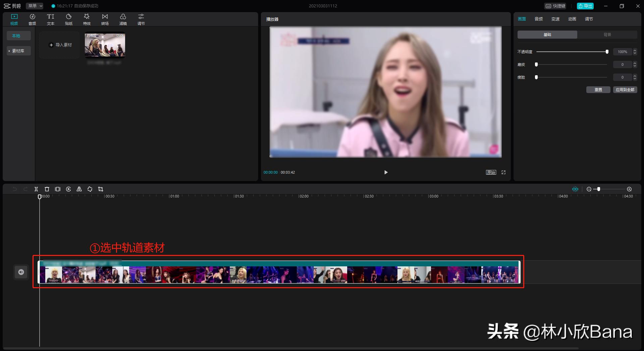
Task: Open the 菜单 dropdown menu
Action: click(35, 6)
